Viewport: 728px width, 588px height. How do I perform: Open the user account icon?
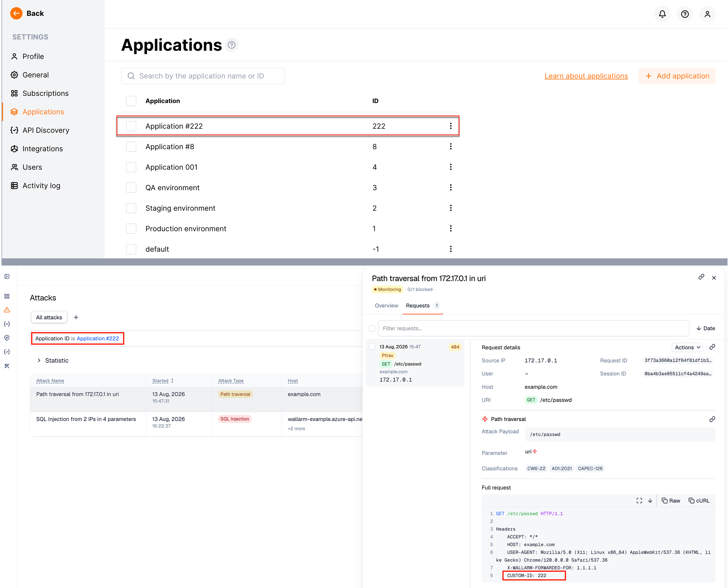point(707,14)
